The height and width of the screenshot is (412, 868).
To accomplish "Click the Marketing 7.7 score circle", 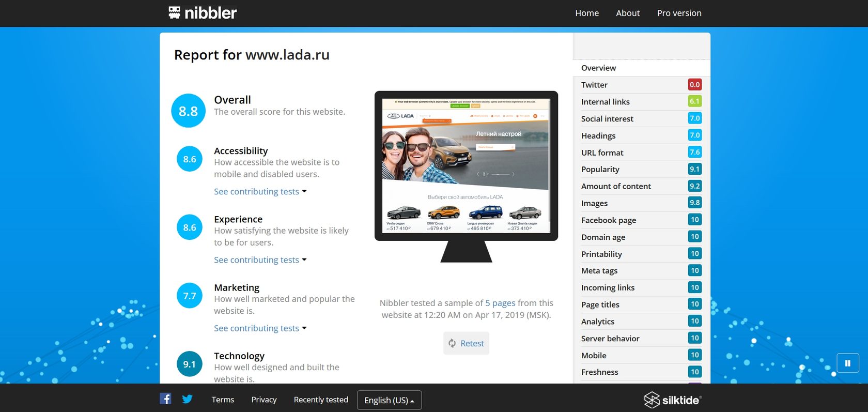I will click(x=190, y=296).
